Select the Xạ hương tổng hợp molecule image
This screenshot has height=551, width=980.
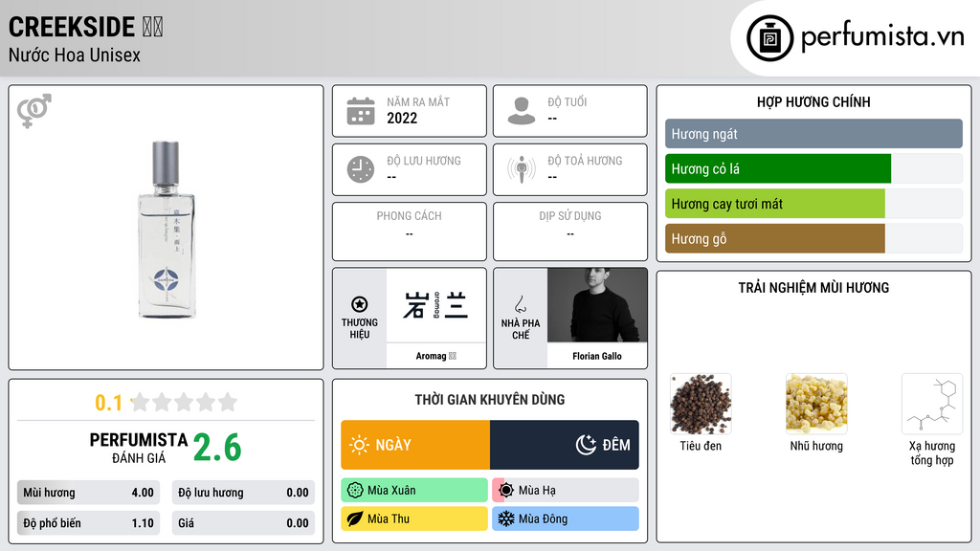[932, 404]
